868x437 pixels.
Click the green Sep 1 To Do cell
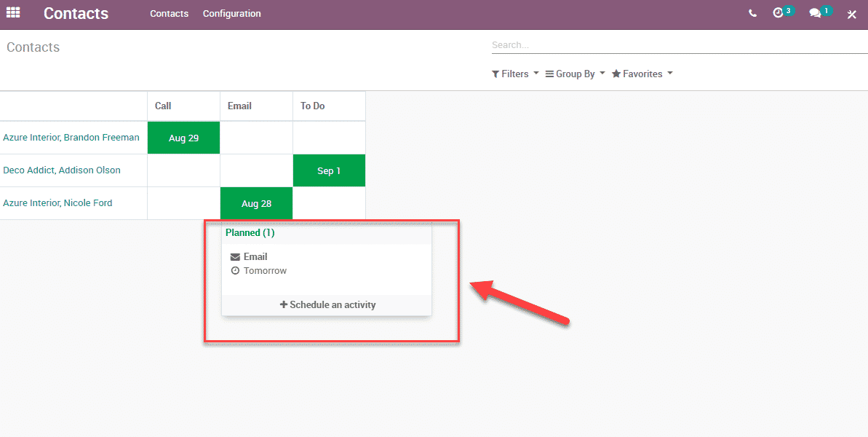pyautogui.click(x=329, y=170)
